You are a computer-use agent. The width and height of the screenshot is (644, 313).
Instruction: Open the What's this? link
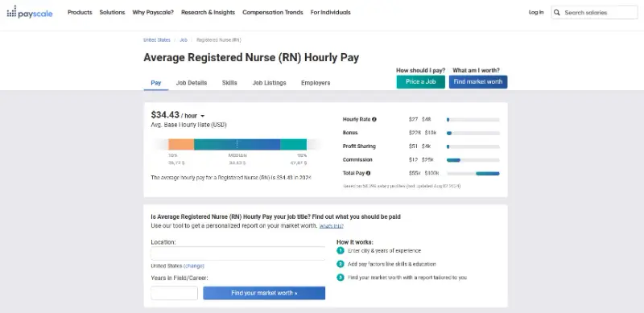click(332, 226)
